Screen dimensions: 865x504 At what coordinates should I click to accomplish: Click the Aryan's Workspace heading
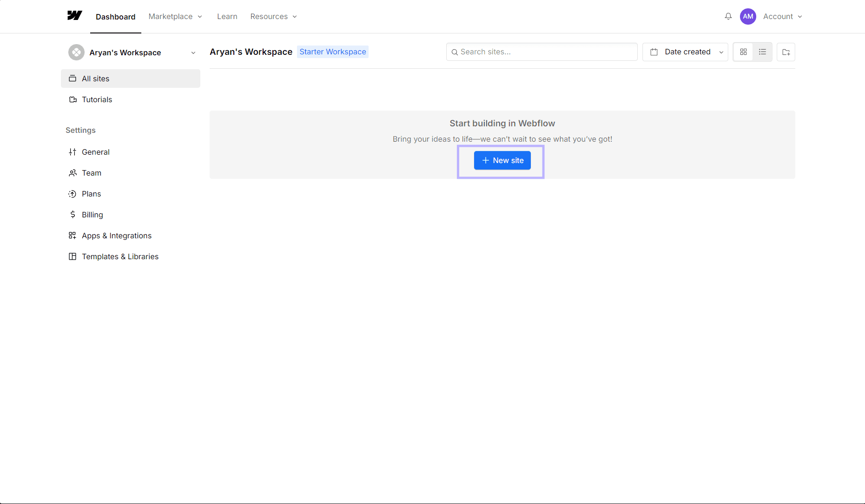tap(251, 52)
